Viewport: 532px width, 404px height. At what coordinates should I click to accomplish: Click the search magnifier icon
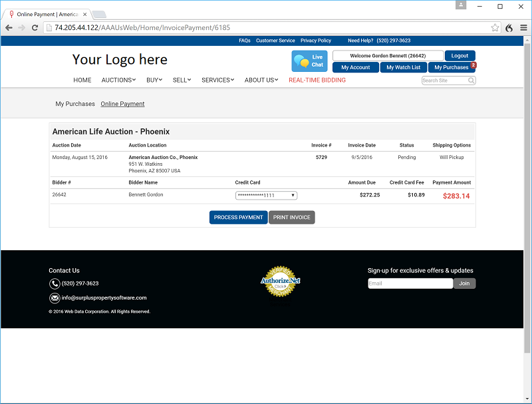click(471, 81)
